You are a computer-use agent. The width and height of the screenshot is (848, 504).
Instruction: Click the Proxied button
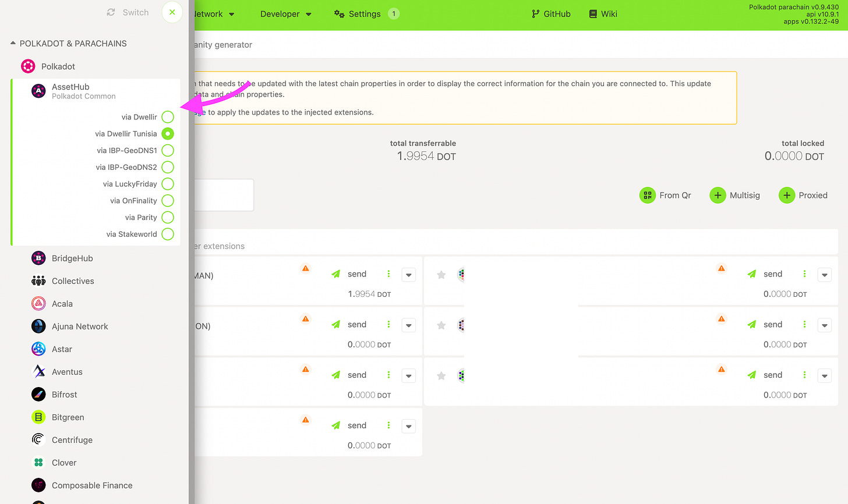(x=803, y=196)
